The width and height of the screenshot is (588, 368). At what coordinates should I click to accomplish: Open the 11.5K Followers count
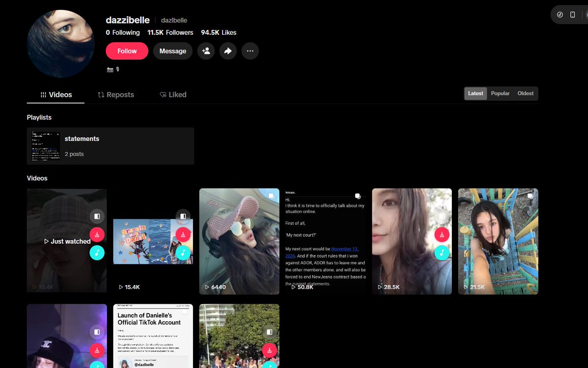click(x=170, y=32)
